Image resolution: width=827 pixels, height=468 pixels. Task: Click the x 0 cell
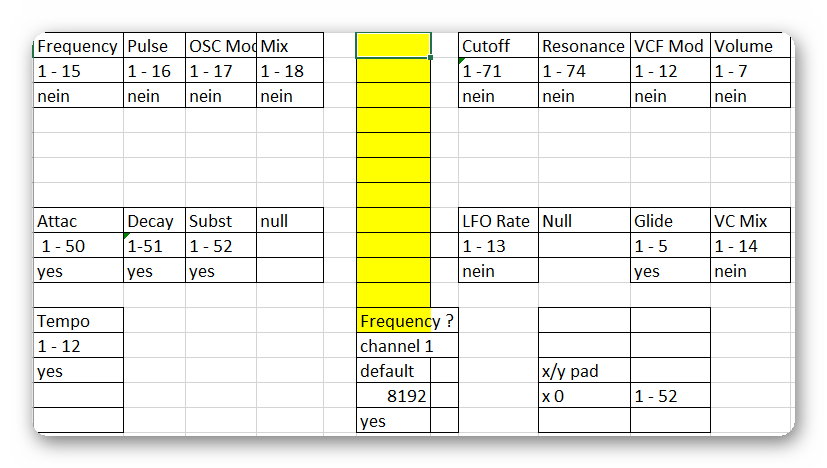point(584,396)
